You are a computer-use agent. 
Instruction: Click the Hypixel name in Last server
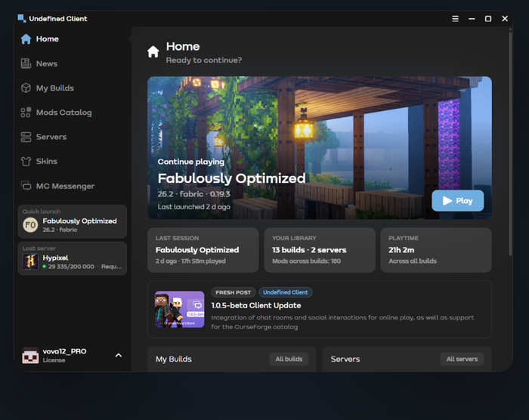point(55,258)
